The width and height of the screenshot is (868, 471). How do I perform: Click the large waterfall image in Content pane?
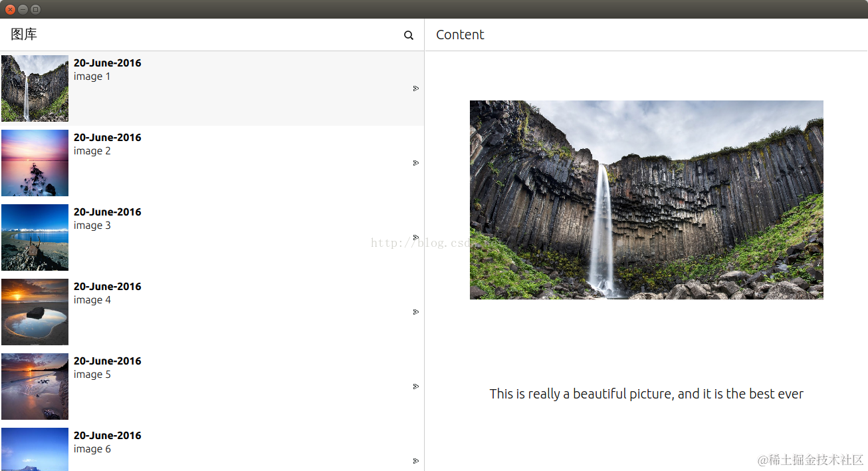point(647,200)
